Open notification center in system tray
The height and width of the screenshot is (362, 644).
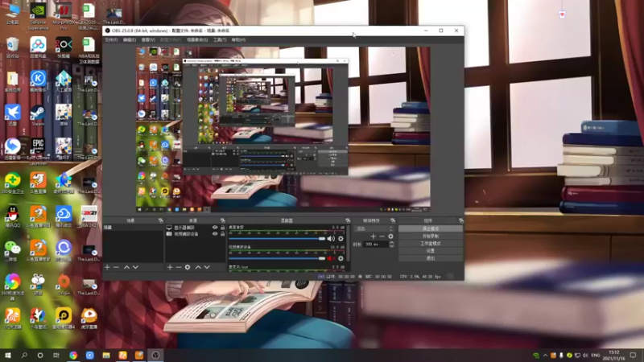pos(633,356)
